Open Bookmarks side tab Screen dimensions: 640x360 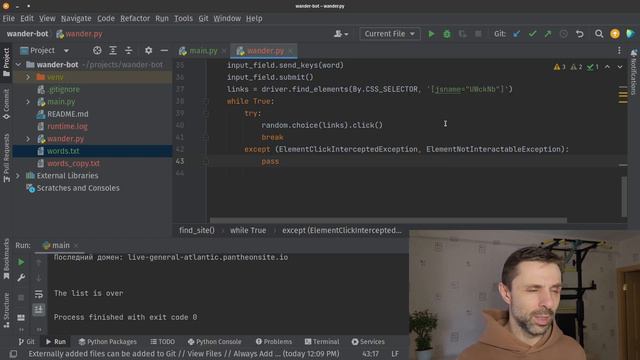(6, 259)
